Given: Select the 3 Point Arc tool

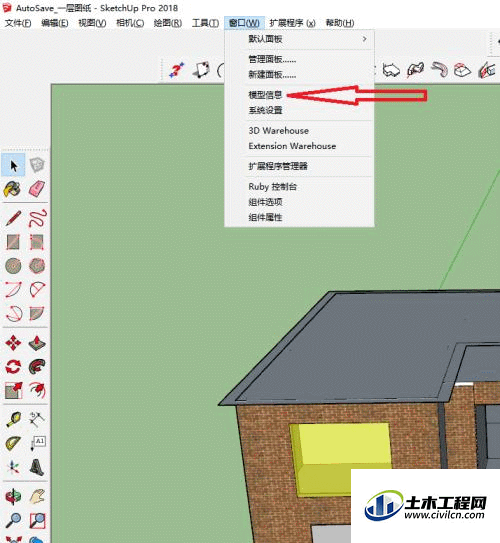Looking at the screenshot, I should (x=14, y=313).
